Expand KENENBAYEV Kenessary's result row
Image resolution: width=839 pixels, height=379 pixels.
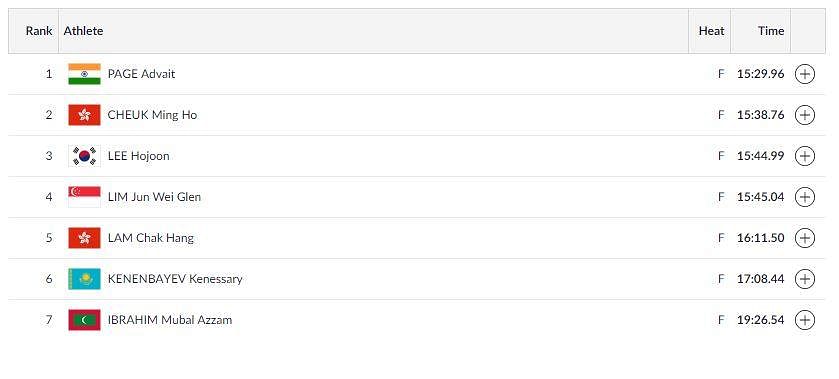805,279
